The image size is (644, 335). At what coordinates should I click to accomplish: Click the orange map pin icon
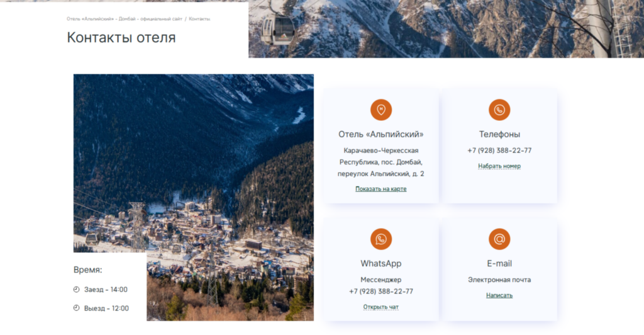(380, 110)
